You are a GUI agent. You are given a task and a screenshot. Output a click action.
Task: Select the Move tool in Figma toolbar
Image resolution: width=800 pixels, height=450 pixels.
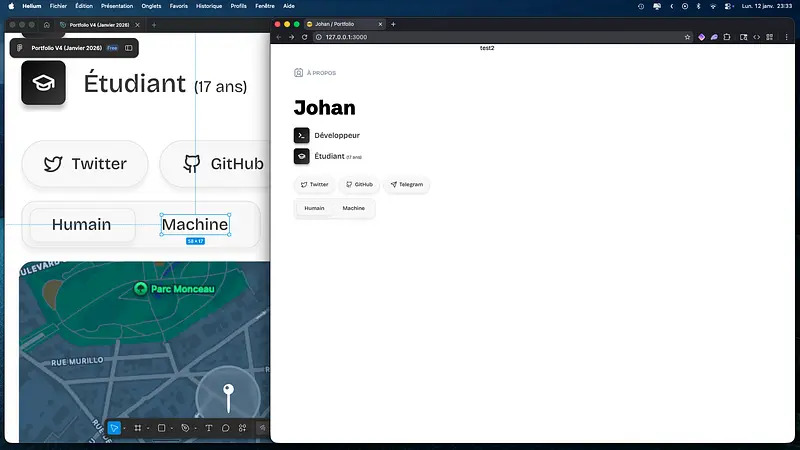click(x=114, y=428)
